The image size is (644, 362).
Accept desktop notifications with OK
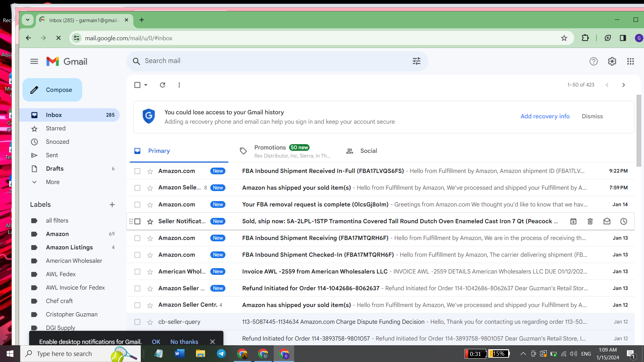click(156, 342)
